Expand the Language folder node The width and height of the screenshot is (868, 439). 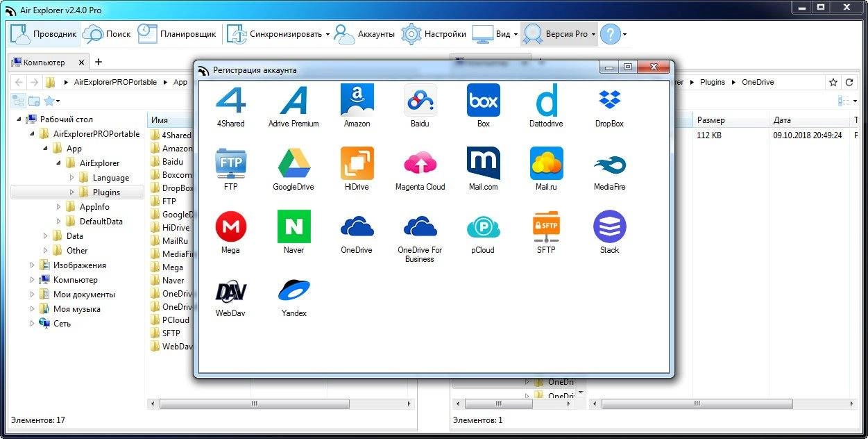[x=71, y=178]
